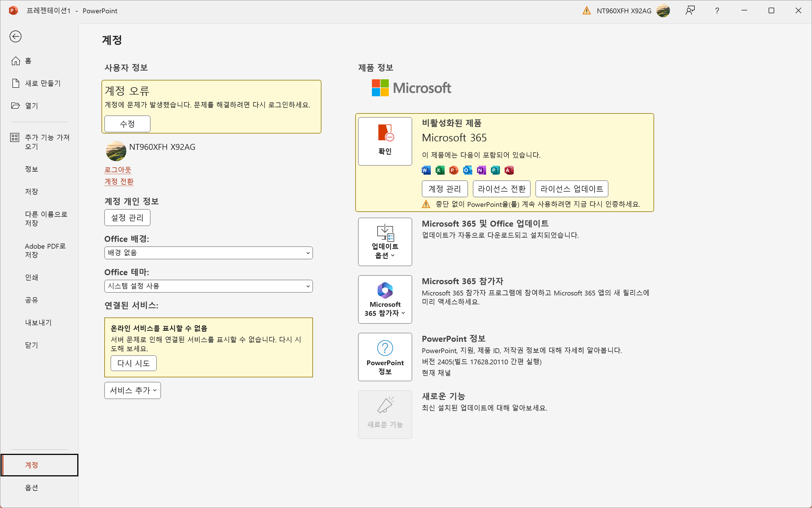Click the 비활성화된 제품 heading
Image resolution: width=812 pixels, height=508 pixels.
(452, 123)
